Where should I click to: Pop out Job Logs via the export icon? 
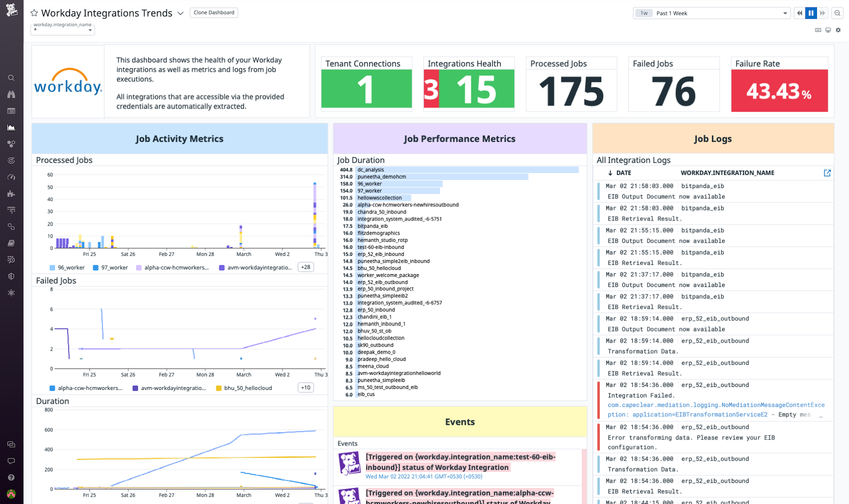(827, 173)
